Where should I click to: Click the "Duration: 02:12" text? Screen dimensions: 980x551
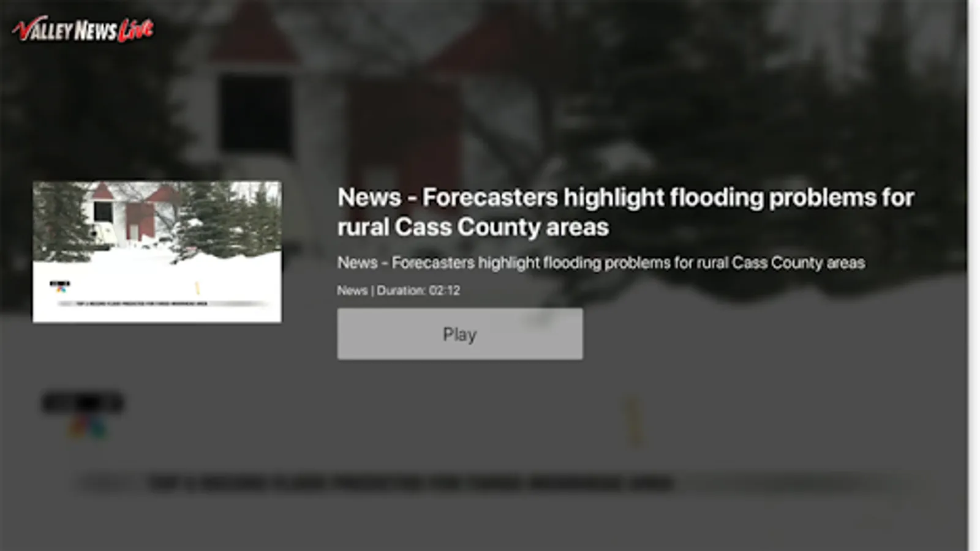click(x=418, y=290)
